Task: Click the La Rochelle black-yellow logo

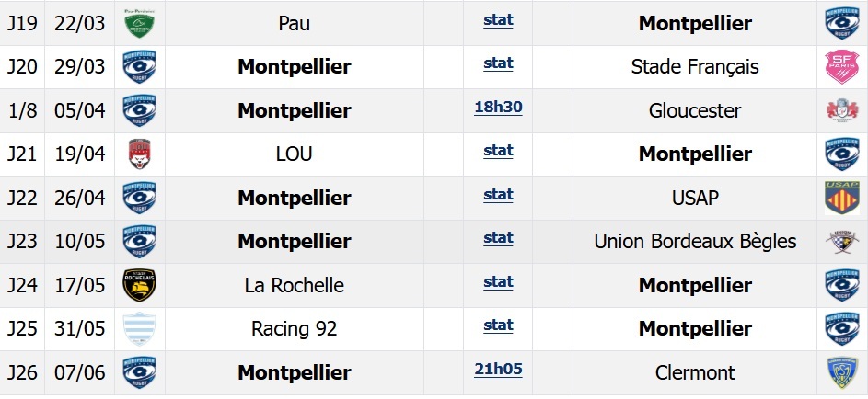Action: (140, 285)
